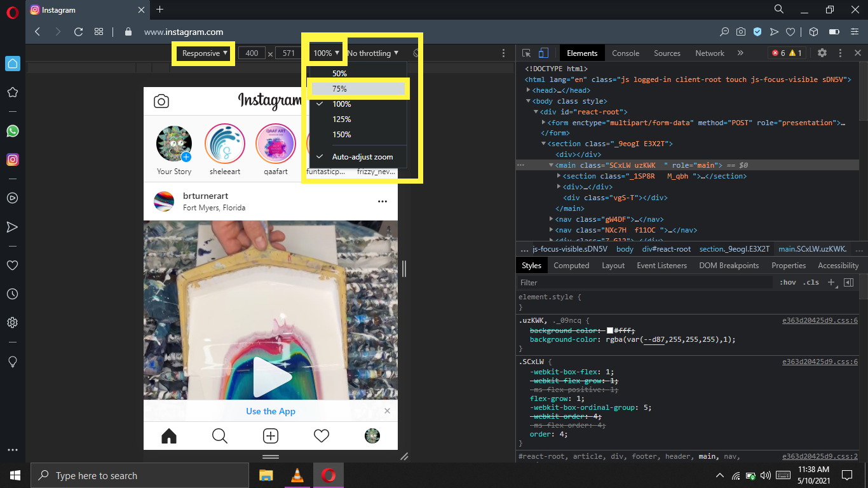Open Instagram in the Opera sidebar
Image resolution: width=868 pixels, height=488 pixels.
click(12, 159)
